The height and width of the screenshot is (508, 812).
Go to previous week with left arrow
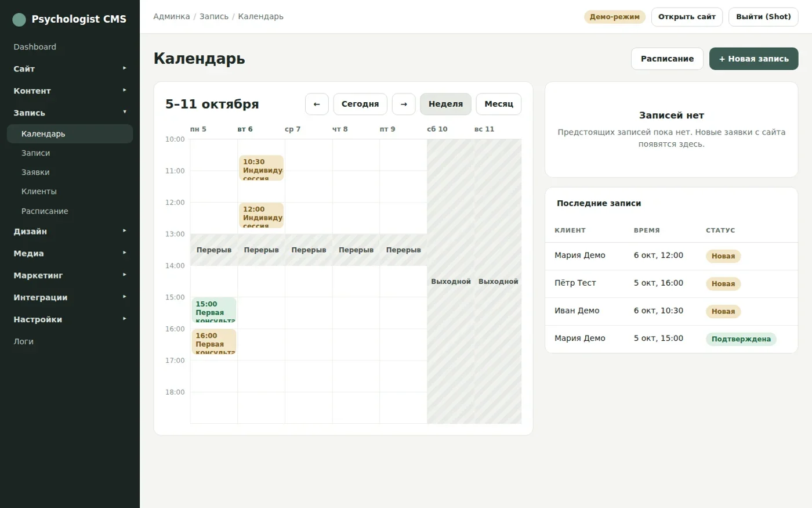point(317,104)
